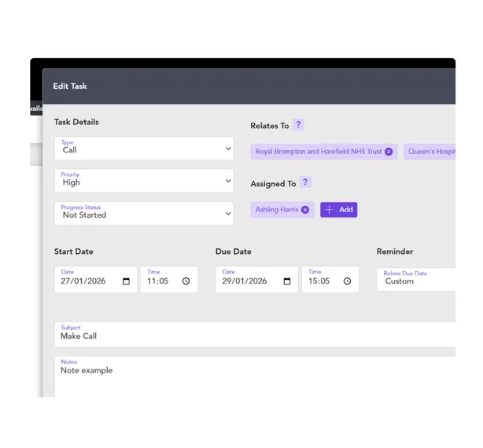
Task: Open Reminder Before Due Date Custom dropdown
Action: (x=416, y=279)
